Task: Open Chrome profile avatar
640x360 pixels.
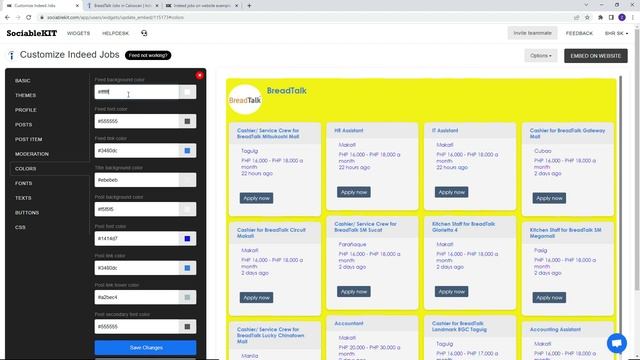Action: tap(622, 17)
